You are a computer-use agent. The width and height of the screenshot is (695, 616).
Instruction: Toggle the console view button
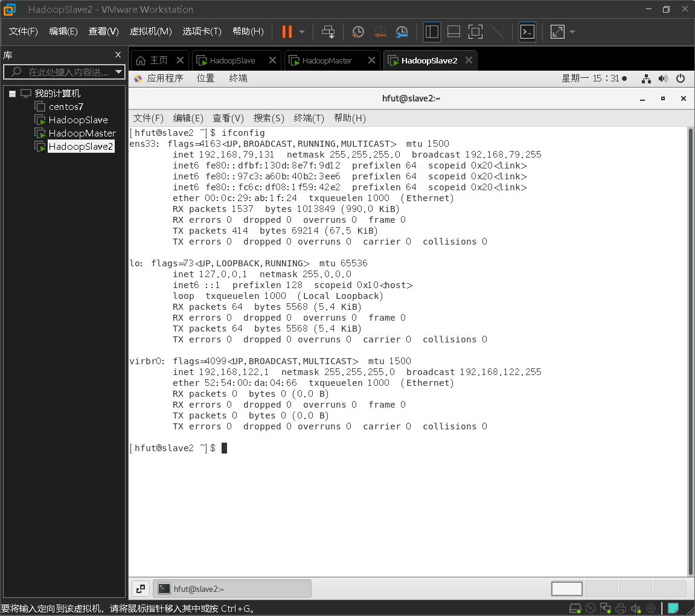point(527,32)
